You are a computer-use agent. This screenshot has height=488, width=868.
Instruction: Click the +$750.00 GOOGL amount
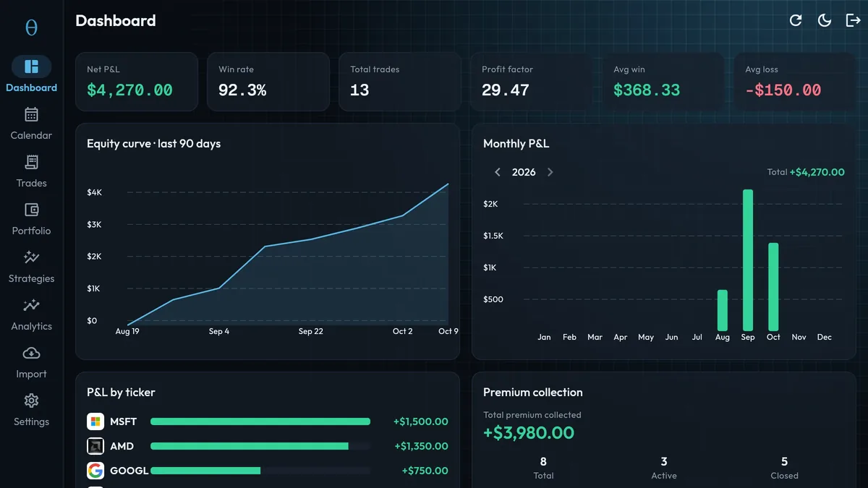(425, 471)
